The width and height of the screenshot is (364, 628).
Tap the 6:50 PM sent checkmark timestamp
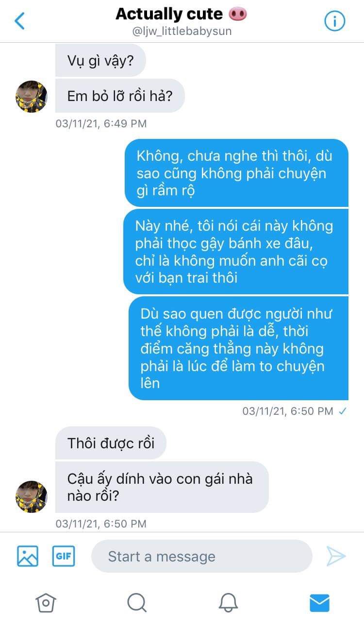(294, 411)
